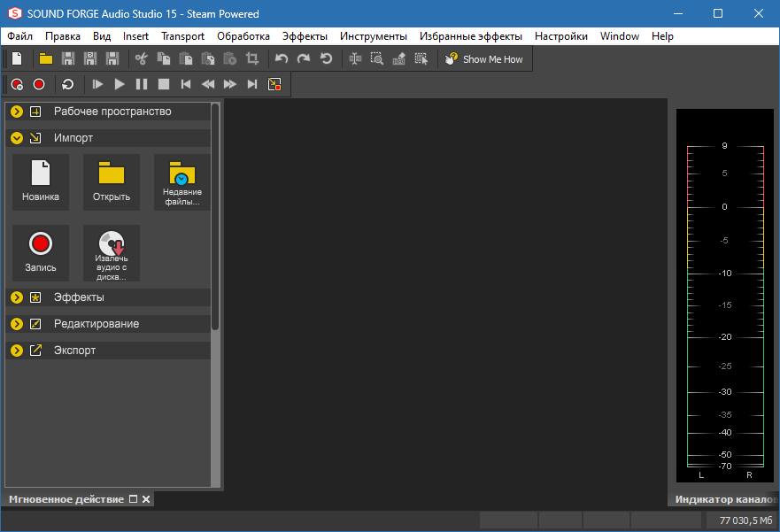Open the Избранные эффекты menu
The height and width of the screenshot is (532, 780).
(x=471, y=36)
